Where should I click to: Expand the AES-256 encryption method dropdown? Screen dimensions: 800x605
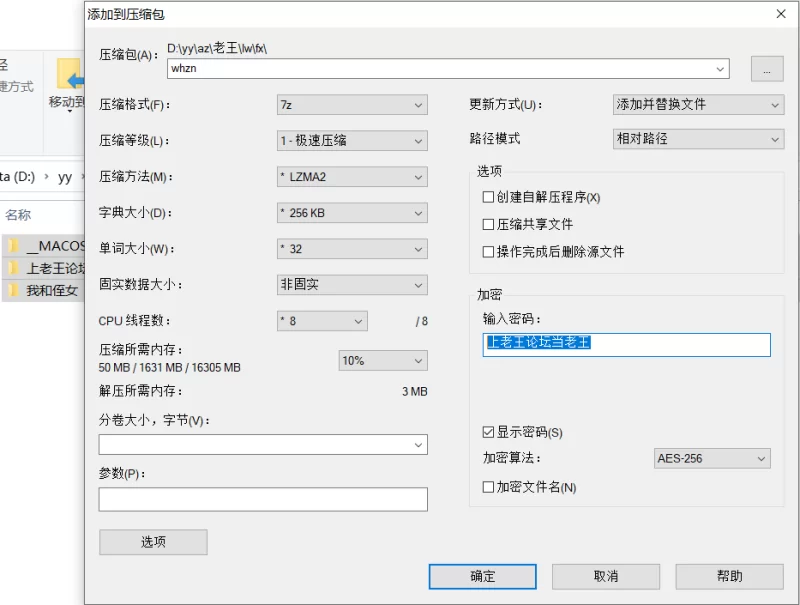712,459
